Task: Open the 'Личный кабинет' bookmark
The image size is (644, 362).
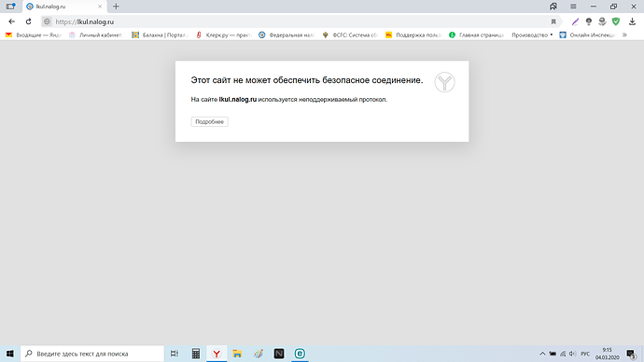Action: (96, 35)
